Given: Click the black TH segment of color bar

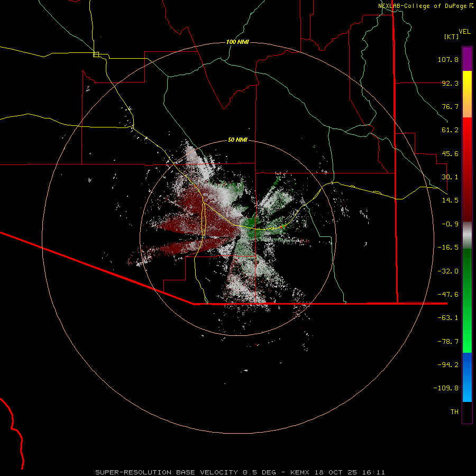Looking at the screenshot, I should (467, 413).
